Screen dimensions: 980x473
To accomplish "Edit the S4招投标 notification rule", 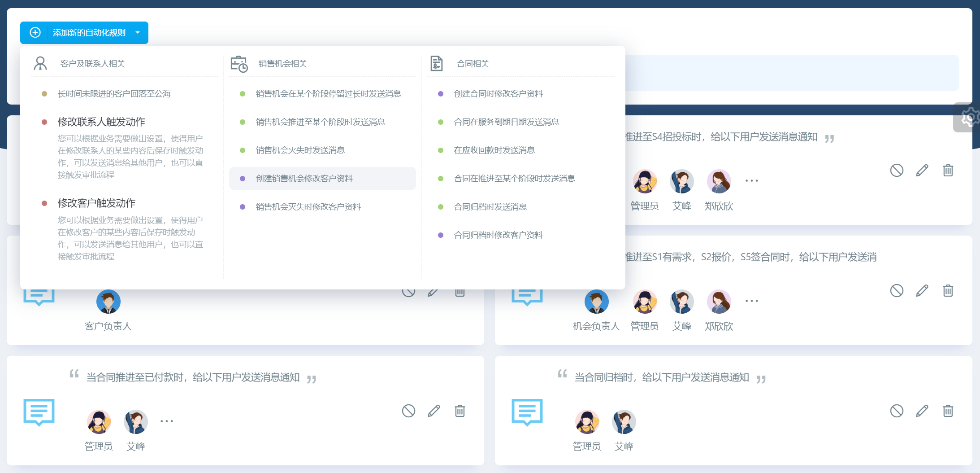I will click(922, 170).
